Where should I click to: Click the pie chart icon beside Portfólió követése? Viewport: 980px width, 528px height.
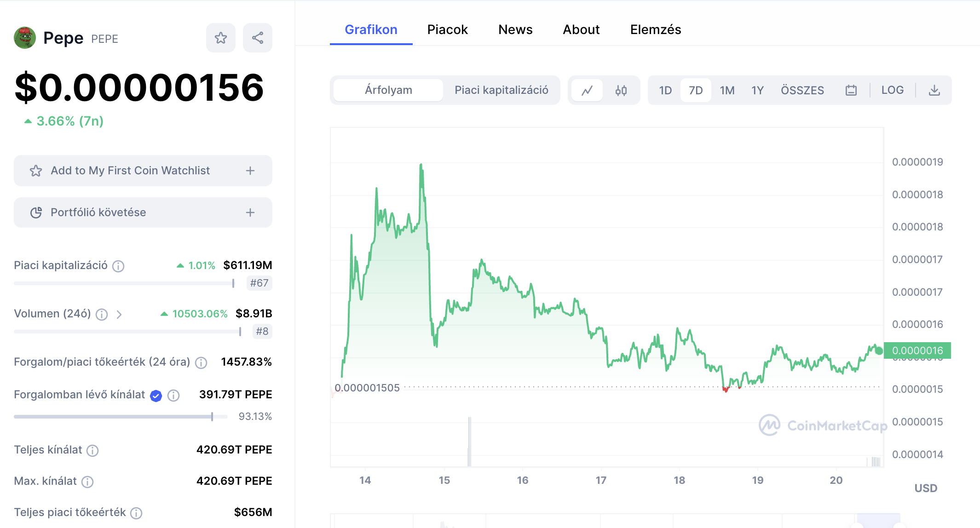click(x=36, y=212)
